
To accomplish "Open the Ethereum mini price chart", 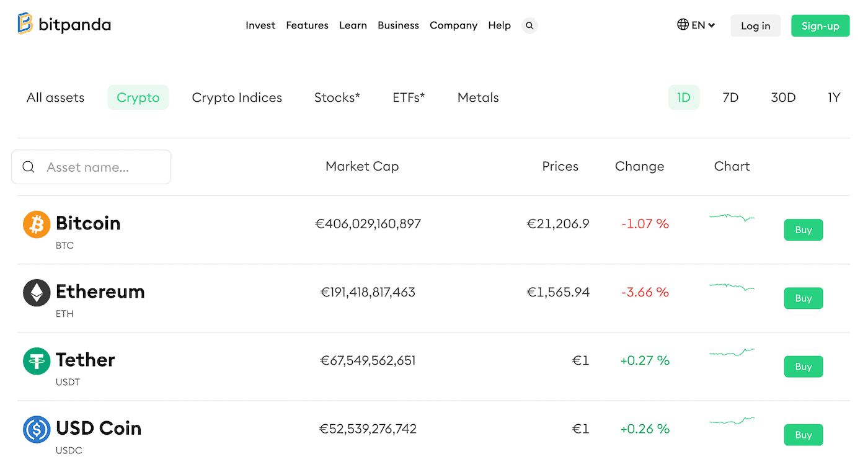I will 732,287.
